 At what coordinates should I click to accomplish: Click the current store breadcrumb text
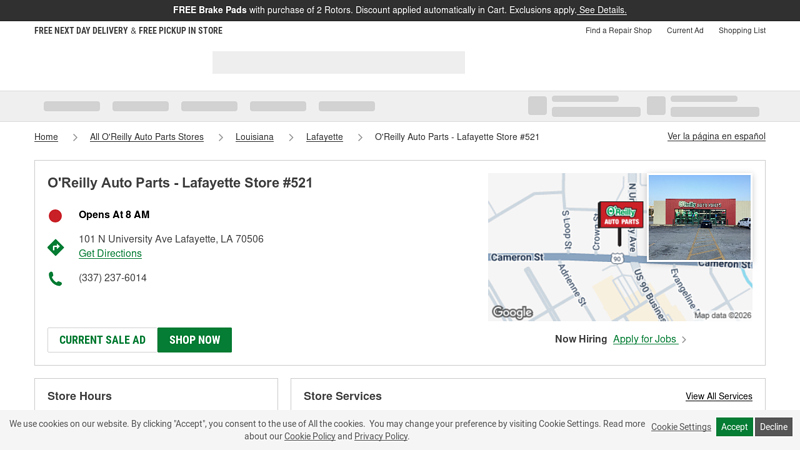click(457, 137)
